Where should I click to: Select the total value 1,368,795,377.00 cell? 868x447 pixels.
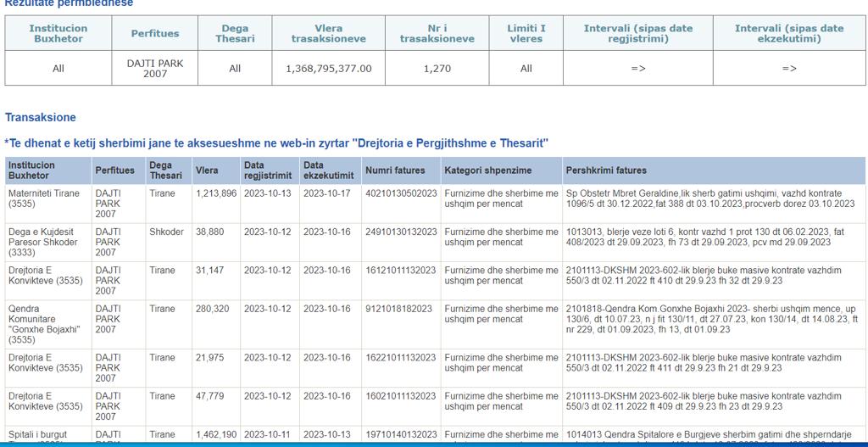click(x=329, y=69)
